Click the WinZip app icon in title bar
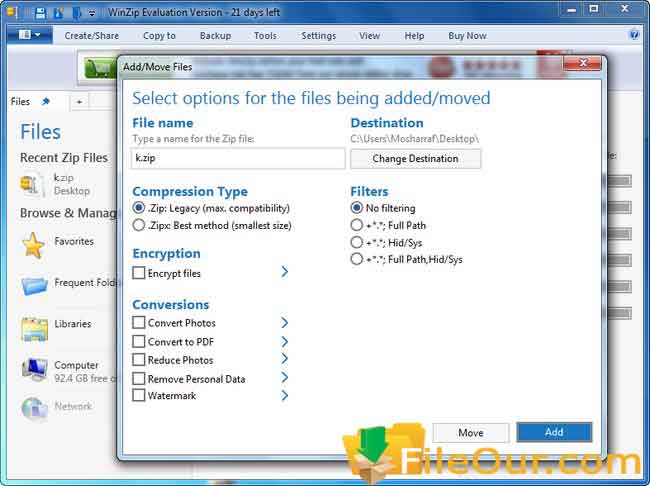This screenshot has height=486, width=650. tap(12, 12)
